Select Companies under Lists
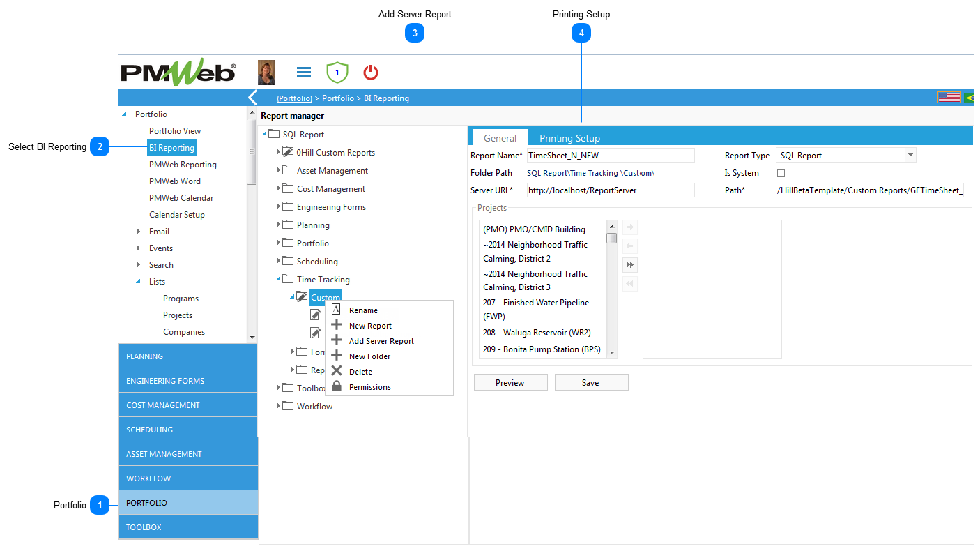This screenshot has height=551, width=980. (x=184, y=332)
